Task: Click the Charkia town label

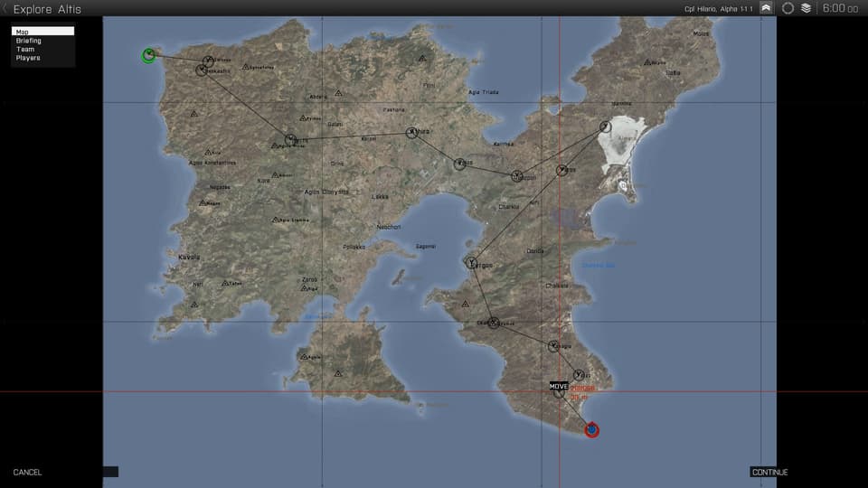Action: pos(509,207)
